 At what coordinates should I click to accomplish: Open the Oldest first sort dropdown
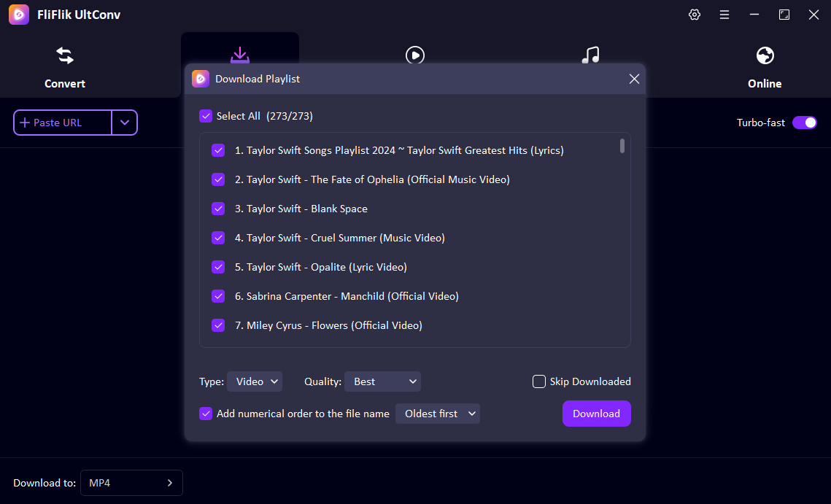(438, 414)
